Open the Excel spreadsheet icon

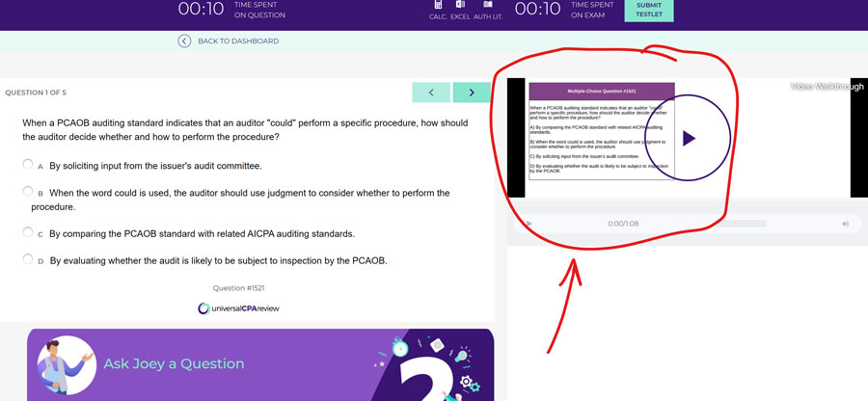point(460,5)
